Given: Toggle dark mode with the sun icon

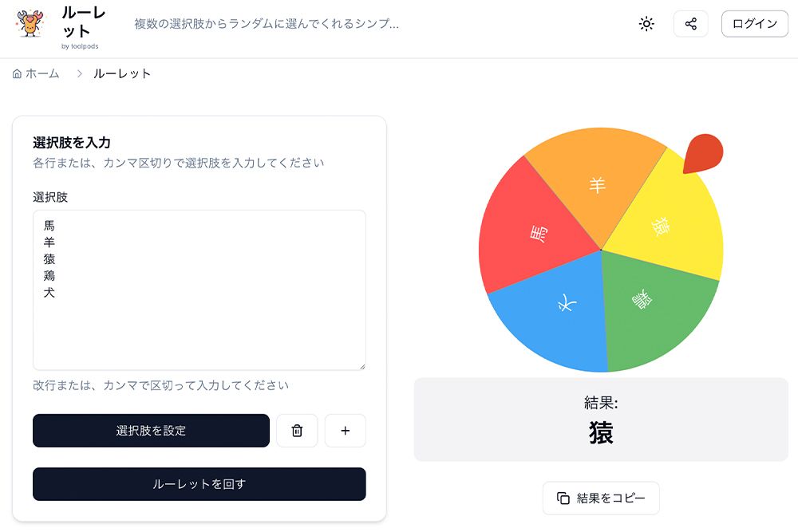Looking at the screenshot, I should (646, 23).
